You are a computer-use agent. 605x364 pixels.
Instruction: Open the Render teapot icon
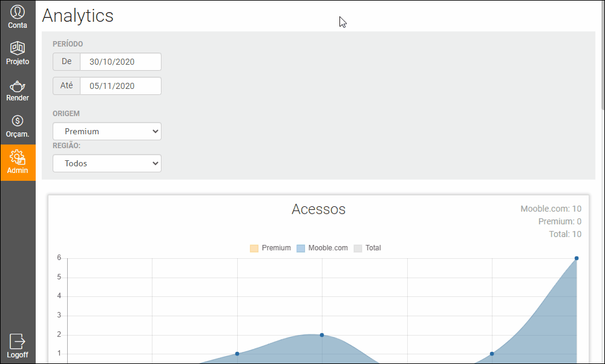pyautogui.click(x=18, y=86)
